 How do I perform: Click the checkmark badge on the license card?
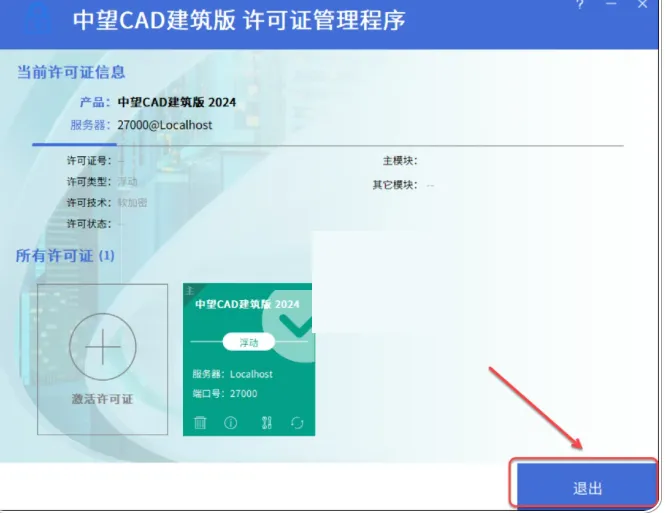(293, 323)
